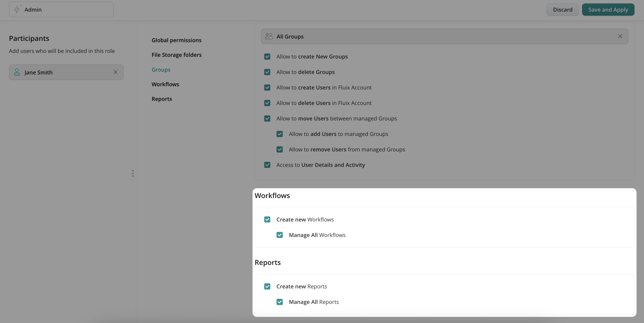This screenshot has width=644, height=323.
Task: Toggle Manage All Workflows checkbox
Action: (279, 235)
